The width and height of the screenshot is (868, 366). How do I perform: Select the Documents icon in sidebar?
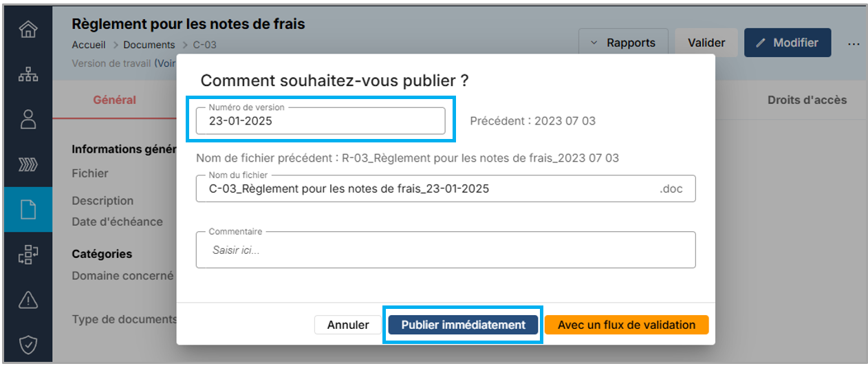coord(28,209)
